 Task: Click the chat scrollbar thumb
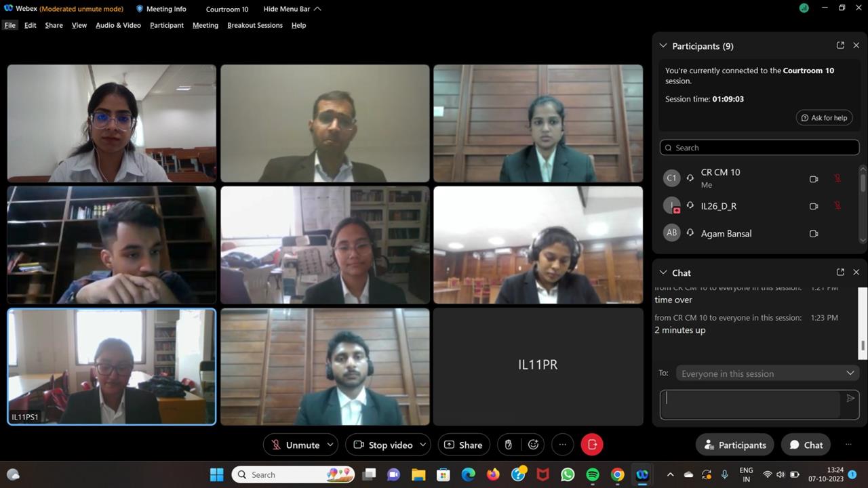[863, 346]
